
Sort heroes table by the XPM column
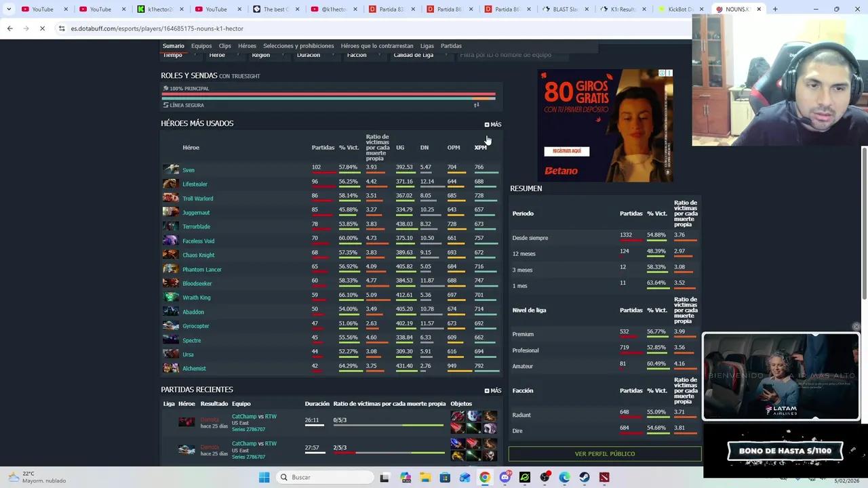pyautogui.click(x=480, y=148)
